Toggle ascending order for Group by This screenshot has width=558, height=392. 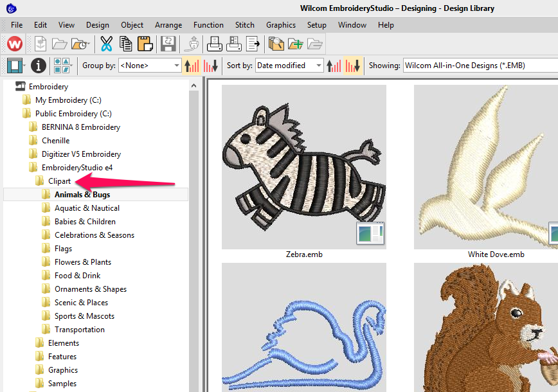click(192, 66)
